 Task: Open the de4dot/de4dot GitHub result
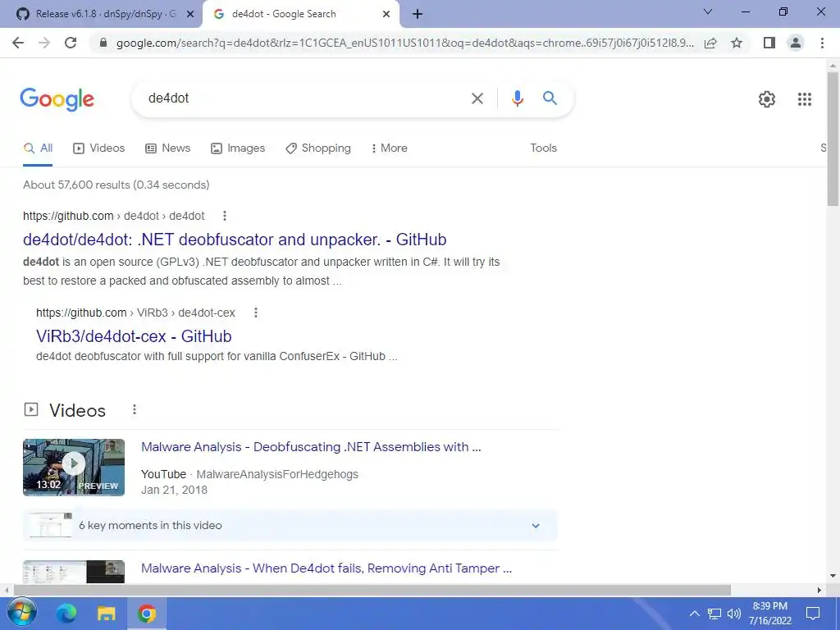(235, 240)
